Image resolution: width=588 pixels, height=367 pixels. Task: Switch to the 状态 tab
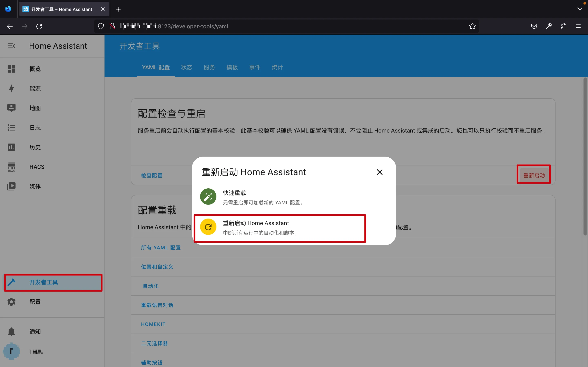pyautogui.click(x=187, y=67)
